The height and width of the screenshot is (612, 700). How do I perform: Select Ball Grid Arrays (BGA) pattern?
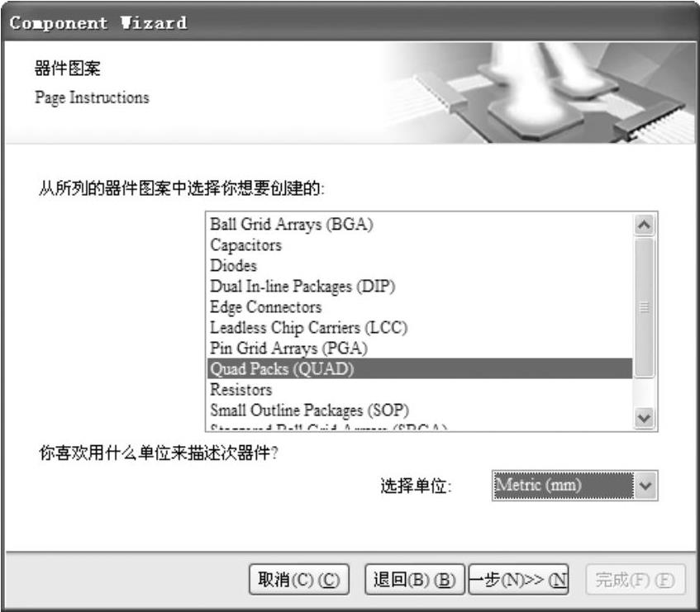(420, 225)
